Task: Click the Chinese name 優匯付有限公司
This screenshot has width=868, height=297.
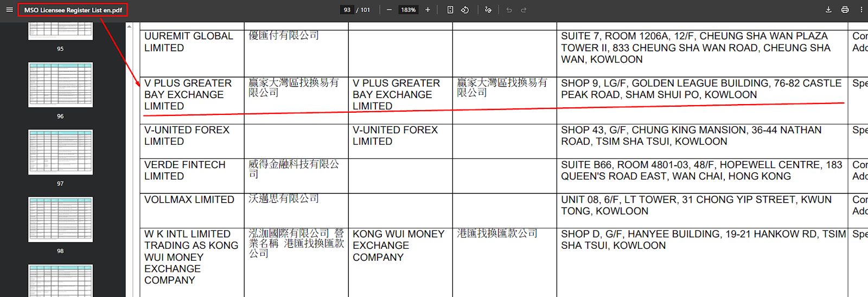Action: pyautogui.click(x=284, y=35)
